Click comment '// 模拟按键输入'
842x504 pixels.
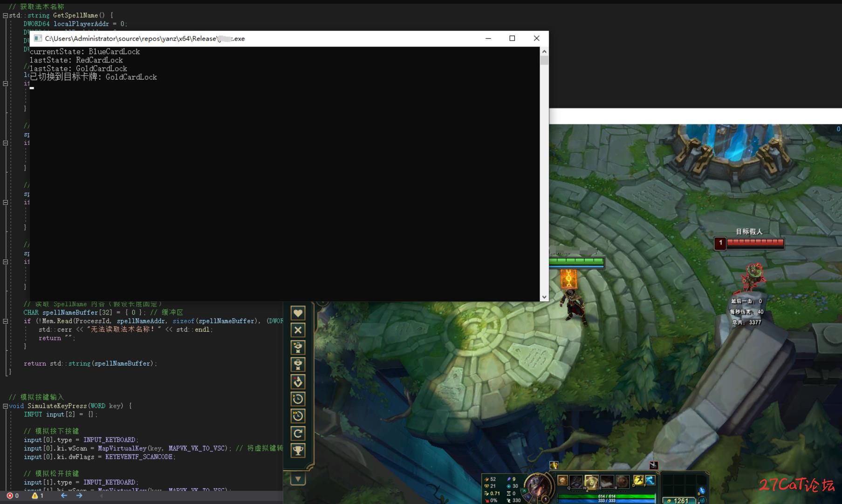36,397
